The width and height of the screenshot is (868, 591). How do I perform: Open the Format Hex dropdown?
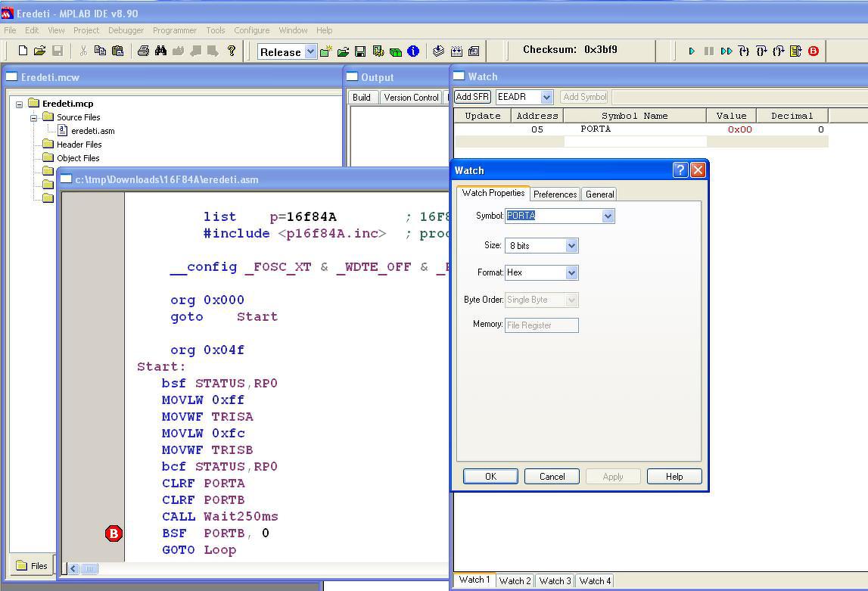[572, 272]
